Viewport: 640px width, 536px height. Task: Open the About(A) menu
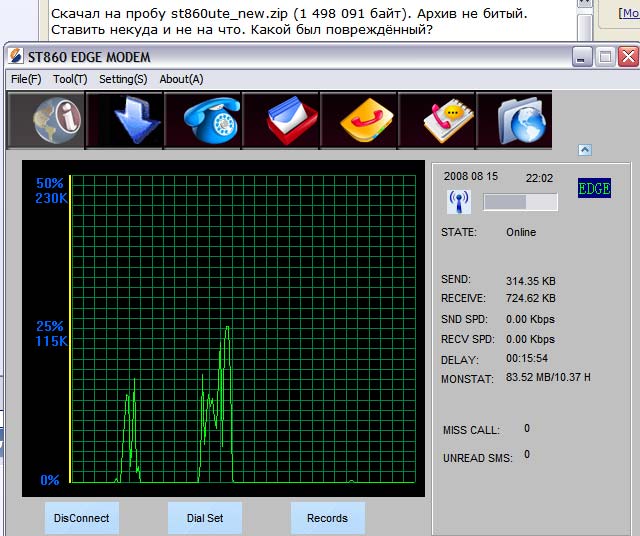pyautogui.click(x=181, y=79)
